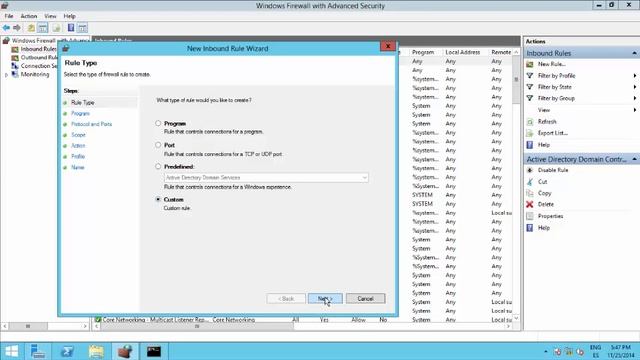Click the Filter by Group funnel icon
The width and height of the screenshot is (640, 360).
tap(530, 98)
